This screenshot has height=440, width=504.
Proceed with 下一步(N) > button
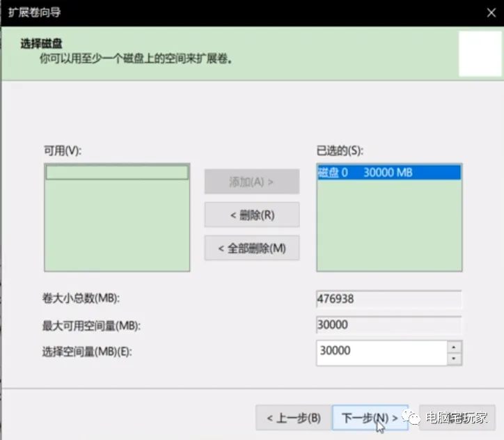pos(370,418)
